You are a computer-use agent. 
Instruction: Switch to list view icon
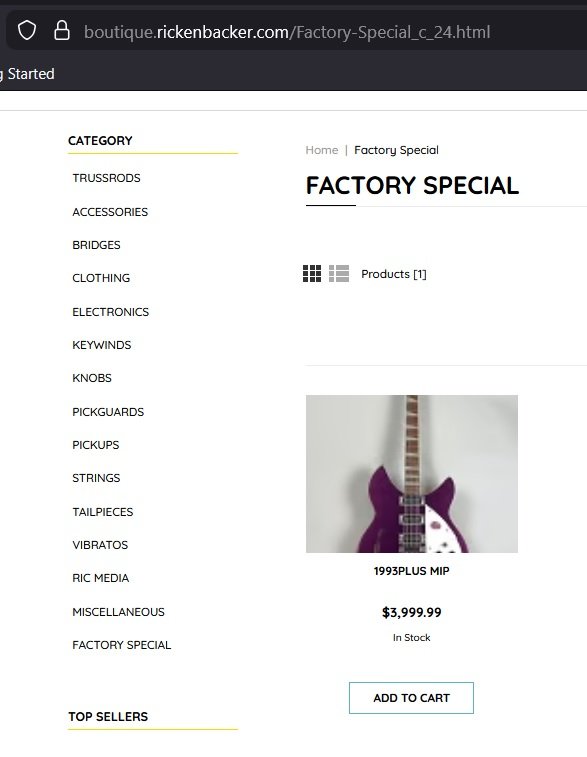339,274
